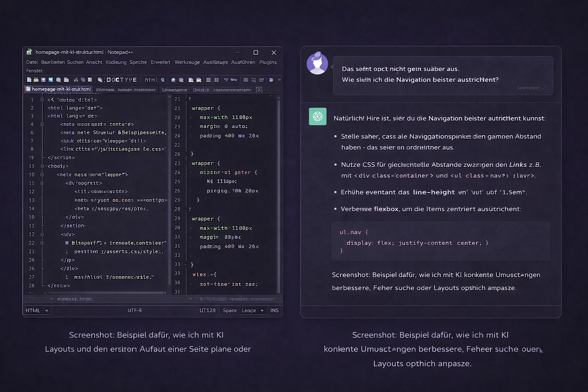Click the purple user avatar icon
Screen dimensions: 588x392
coord(317,64)
